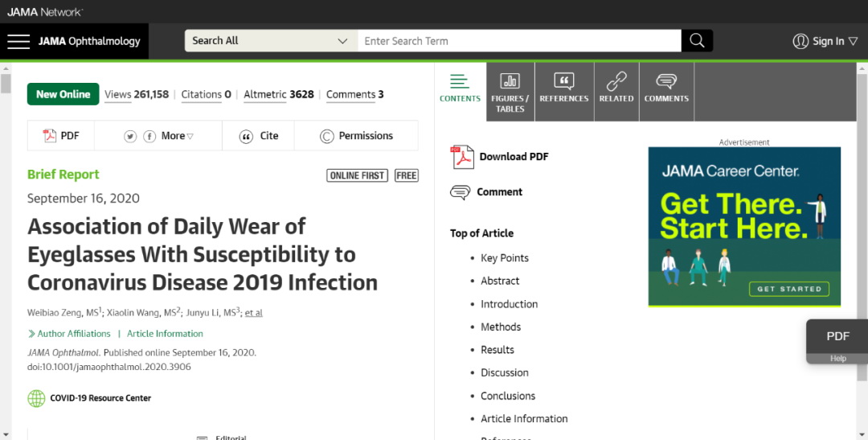Click the Views 261,158 metric
868x440 pixels.
(136, 95)
